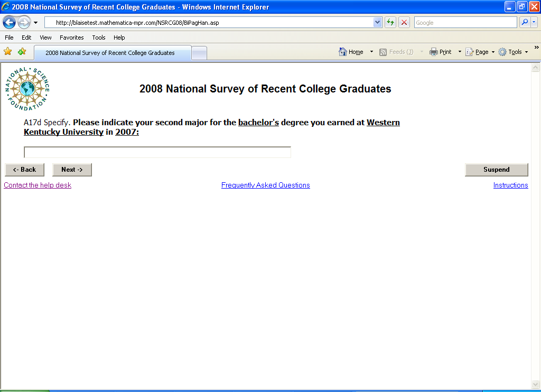Viewport: 541px width, 392px height.
Task: Open the Edit menu
Action: [x=26, y=38]
